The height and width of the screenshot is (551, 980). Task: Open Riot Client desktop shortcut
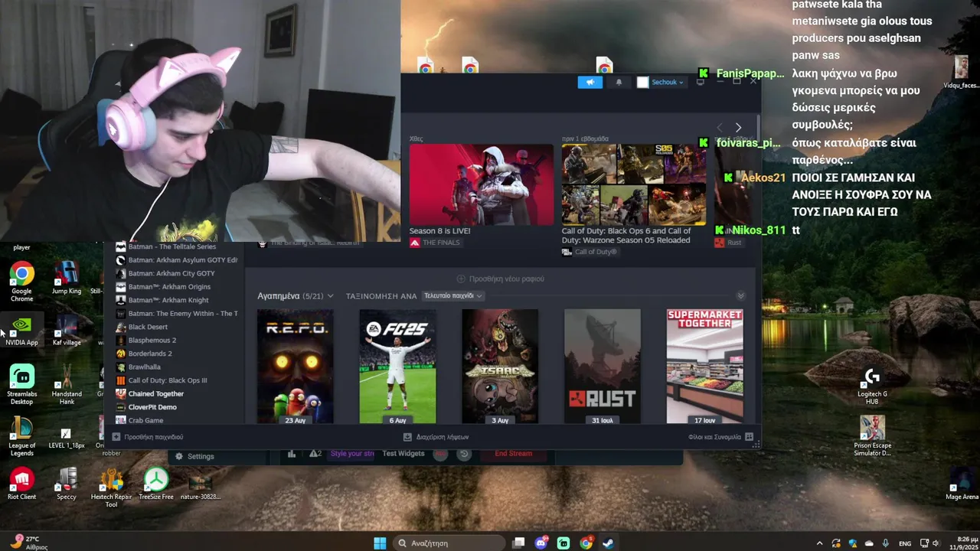(21, 484)
